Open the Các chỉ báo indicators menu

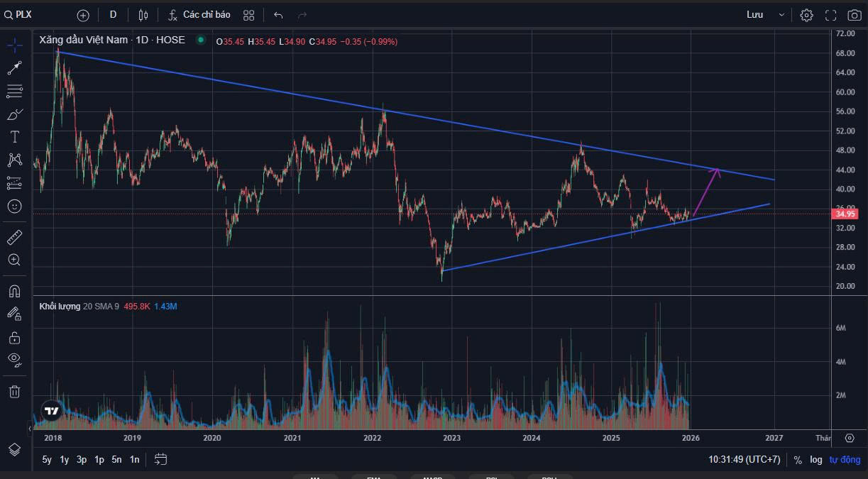click(199, 15)
